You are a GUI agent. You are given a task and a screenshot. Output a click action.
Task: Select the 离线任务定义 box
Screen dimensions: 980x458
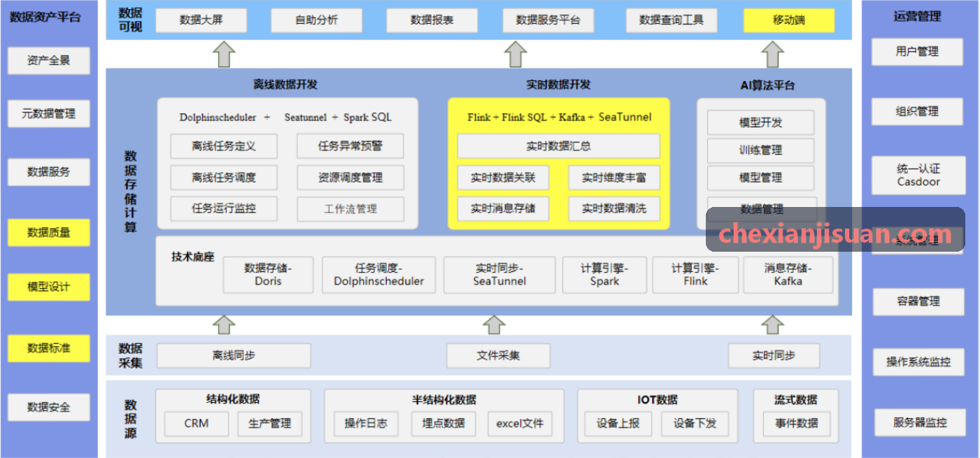(x=224, y=146)
